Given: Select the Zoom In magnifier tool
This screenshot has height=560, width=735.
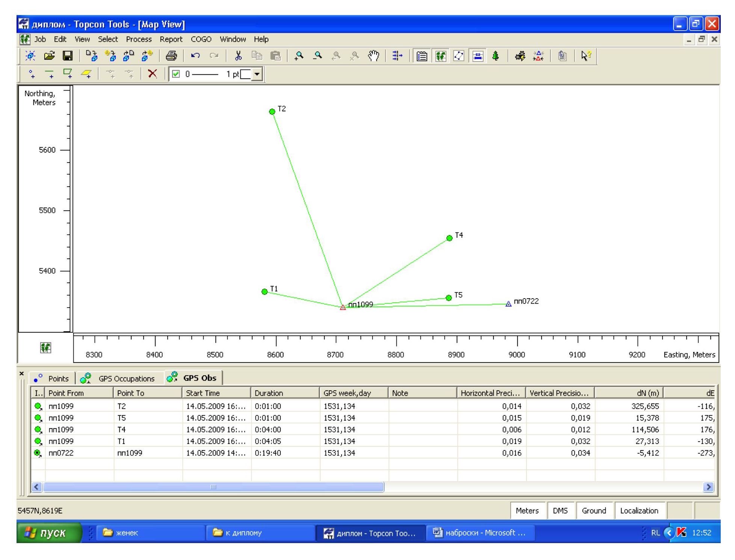Looking at the screenshot, I should coord(299,56).
